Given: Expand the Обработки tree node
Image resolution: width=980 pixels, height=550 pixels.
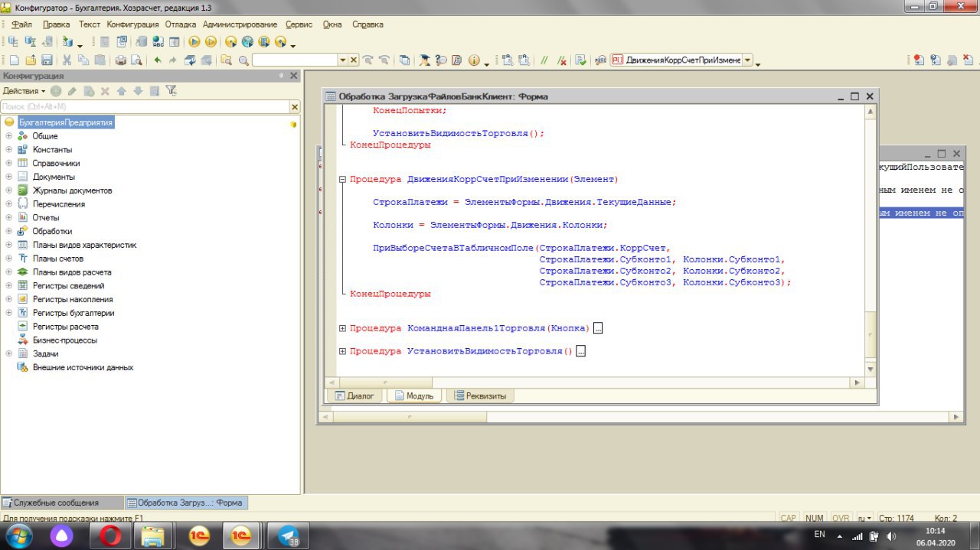Looking at the screenshot, I should (x=8, y=231).
